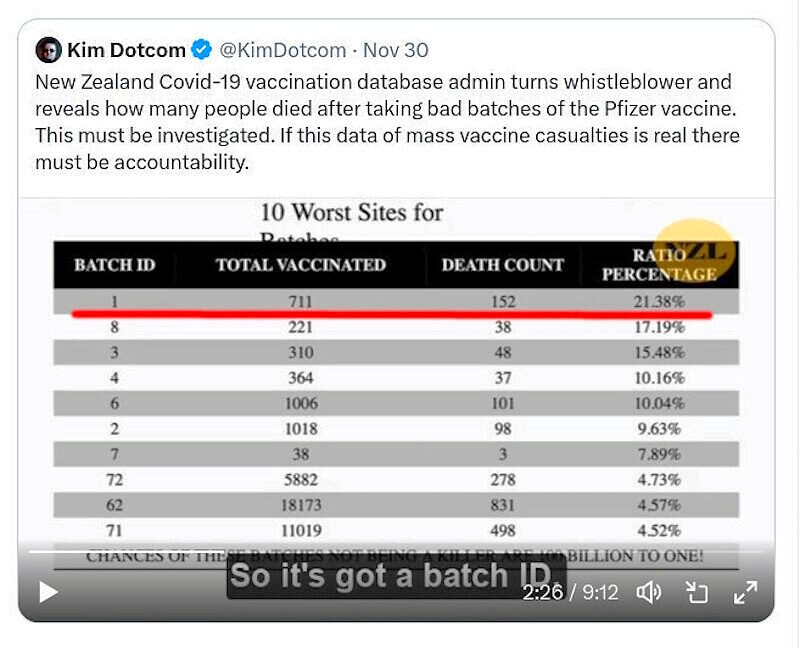Seek along the video progress bar
Viewport: 800px width, 648px height.
[x=395, y=552]
